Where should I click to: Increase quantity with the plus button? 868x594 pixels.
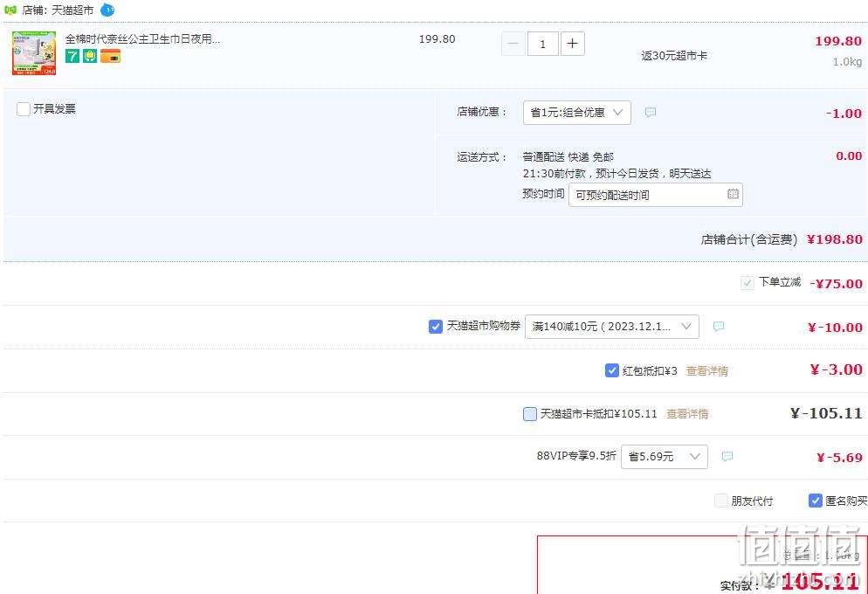[x=572, y=44]
